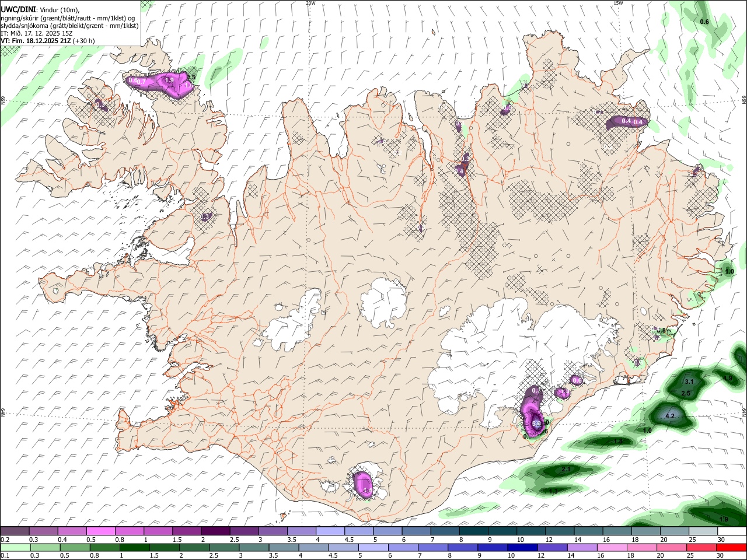Click the light pink 16–18 rain swatch
This screenshot has width=747, height=560.
(x=612, y=547)
